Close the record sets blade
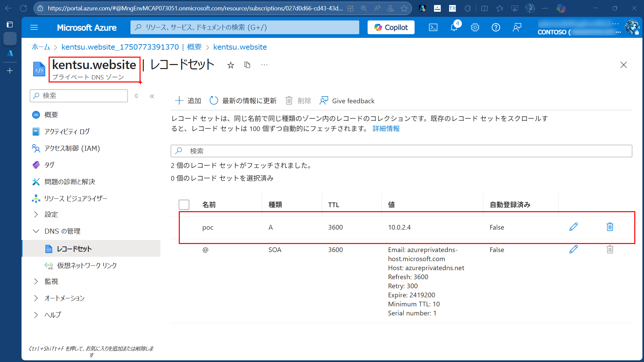644x362 pixels. click(x=624, y=65)
